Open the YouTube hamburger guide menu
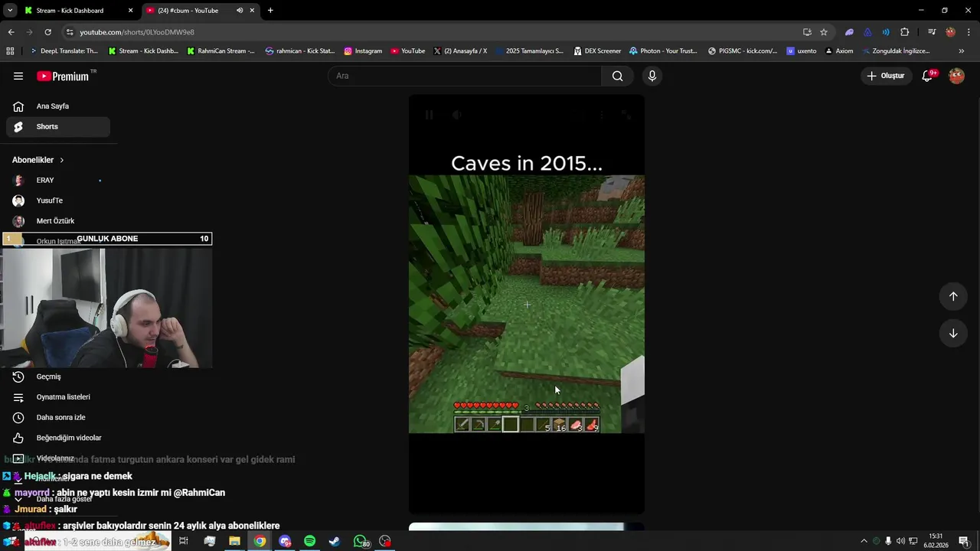 (18, 76)
